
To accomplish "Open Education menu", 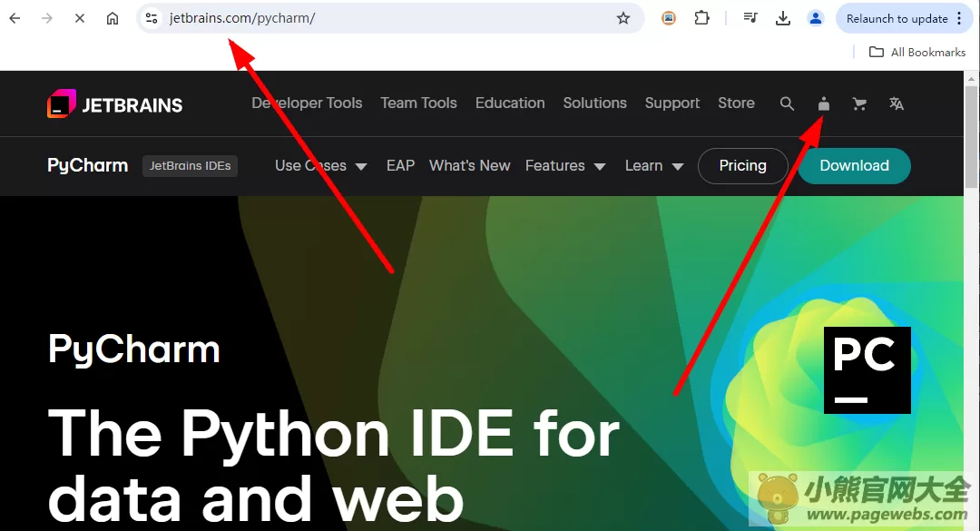I will click(510, 103).
